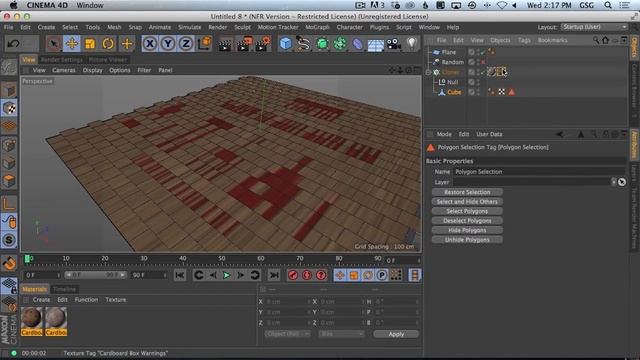Select the Null object in hierarchy

click(453, 82)
